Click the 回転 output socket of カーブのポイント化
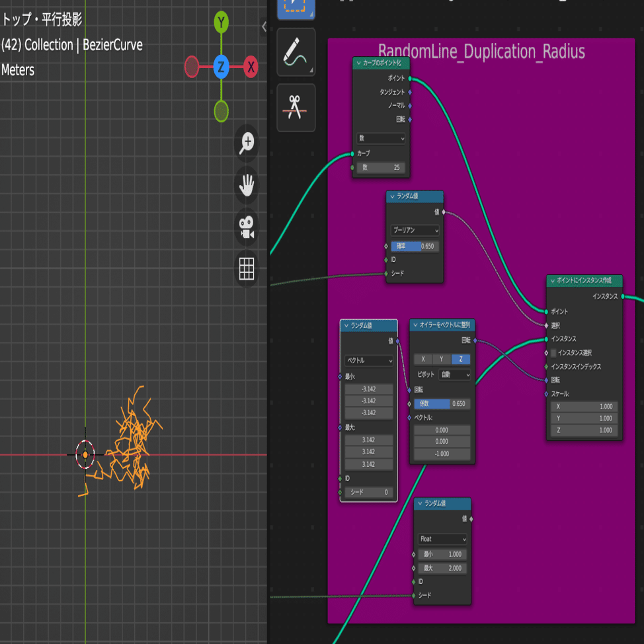Screen dimensions: 644x644 (x=410, y=120)
